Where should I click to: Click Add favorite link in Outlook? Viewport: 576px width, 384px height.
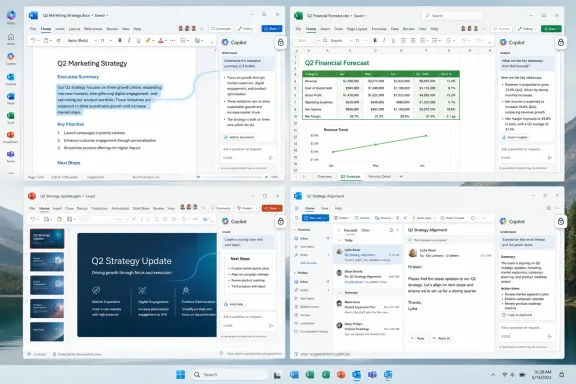(308, 263)
